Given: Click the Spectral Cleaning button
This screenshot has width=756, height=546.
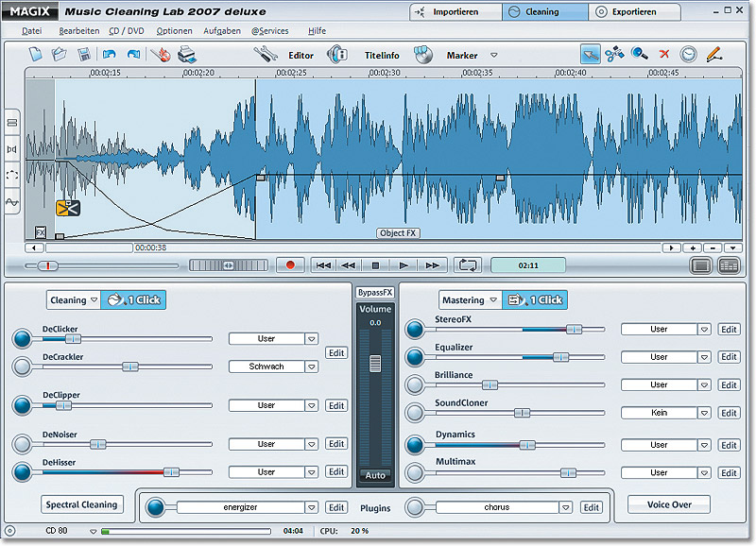Looking at the screenshot, I should click(81, 504).
